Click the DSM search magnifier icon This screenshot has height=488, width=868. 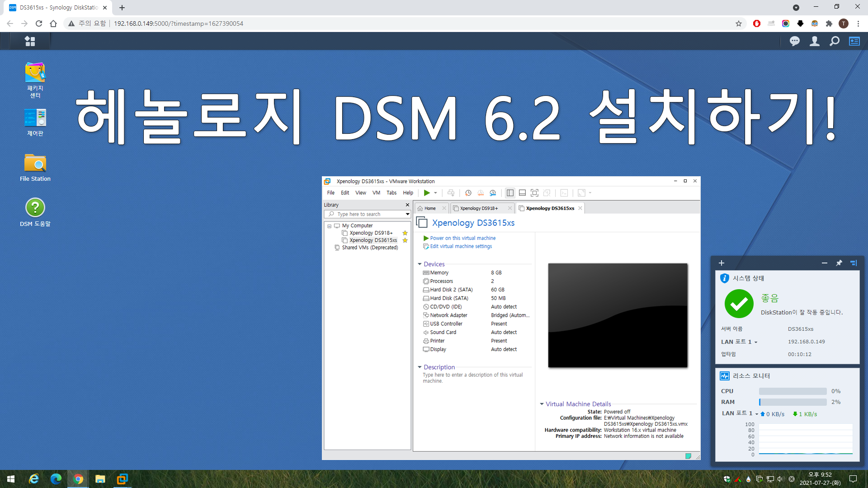click(834, 41)
